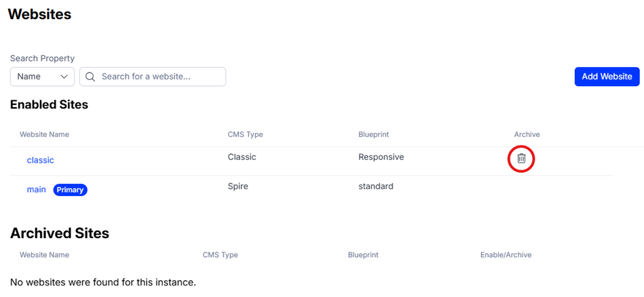The image size is (644, 297).
Task: Focus the 'Search for a website' field
Action: [x=160, y=77]
